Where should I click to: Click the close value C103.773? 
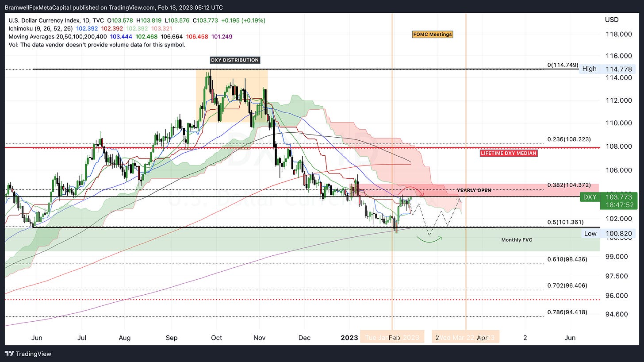coord(207,20)
